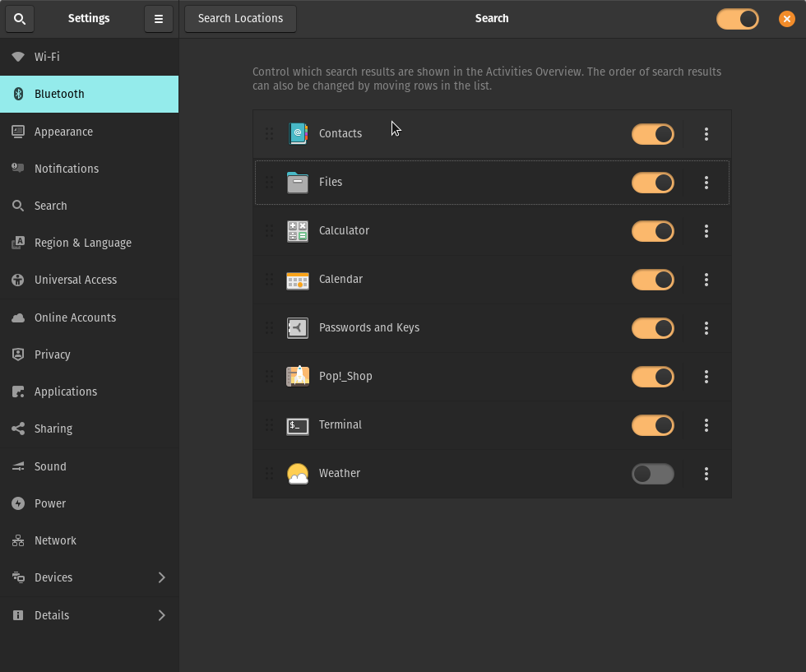Disable search results for Contacts

[x=652, y=133]
